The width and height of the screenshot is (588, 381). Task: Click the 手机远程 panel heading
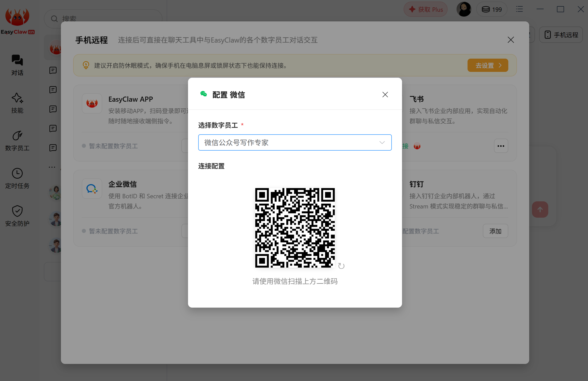(91, 40)
